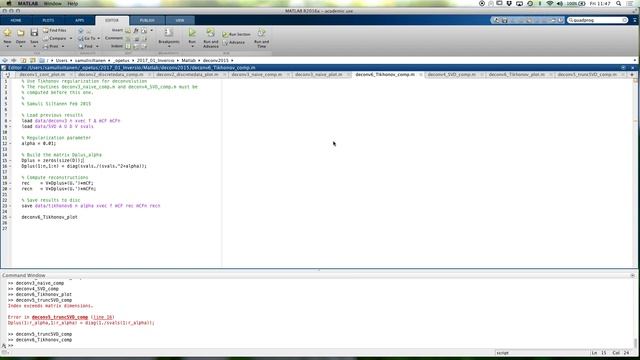Click the Find button in the Navigate group
Viewport: 640px width, 360px height.
tap(85, 47)
